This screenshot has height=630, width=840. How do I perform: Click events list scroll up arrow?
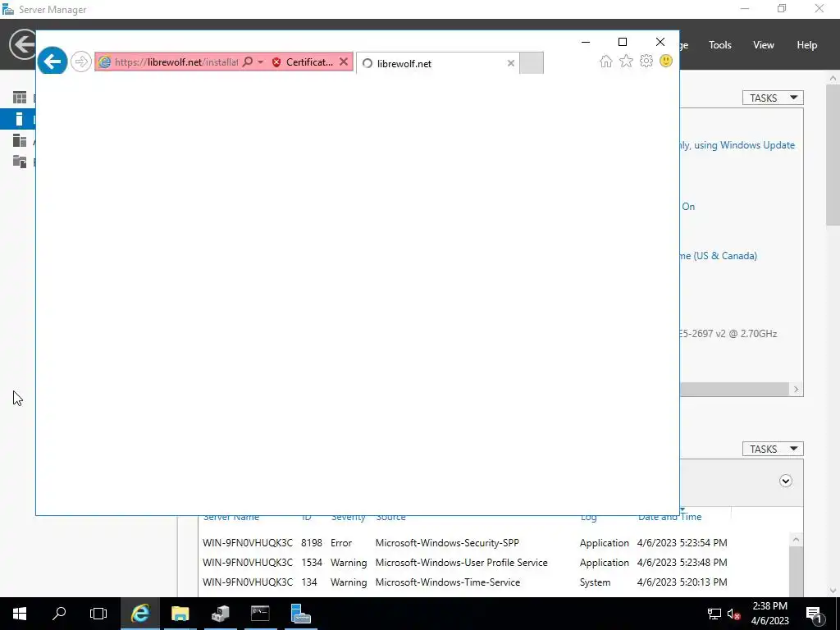pyautogui.click(x=796, y=540)
